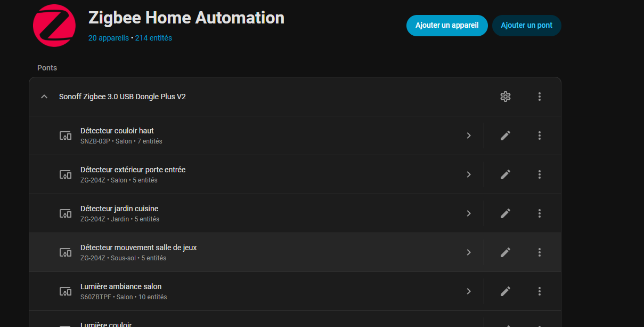Open three-dot menu for Sonoff Zigbee Dongle
The image size is (644, 327).
pos(540,97)
